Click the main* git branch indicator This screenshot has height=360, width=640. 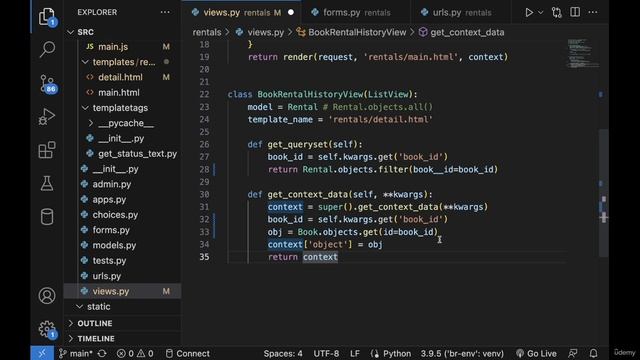(x=76, y=353)
